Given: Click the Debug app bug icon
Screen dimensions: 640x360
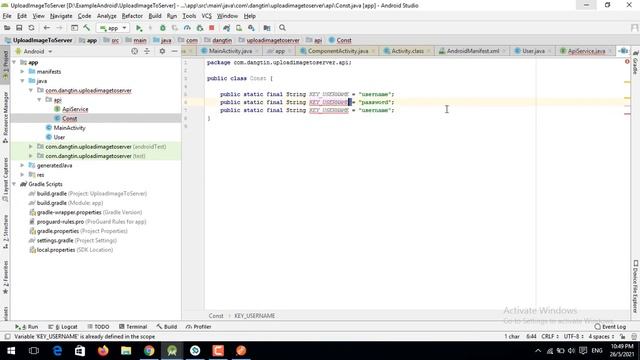Looking at the screenshot, I should (x=162, y=28).
